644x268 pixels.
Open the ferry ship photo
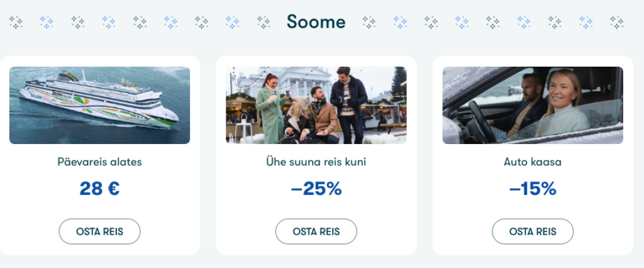pos(99,105)
